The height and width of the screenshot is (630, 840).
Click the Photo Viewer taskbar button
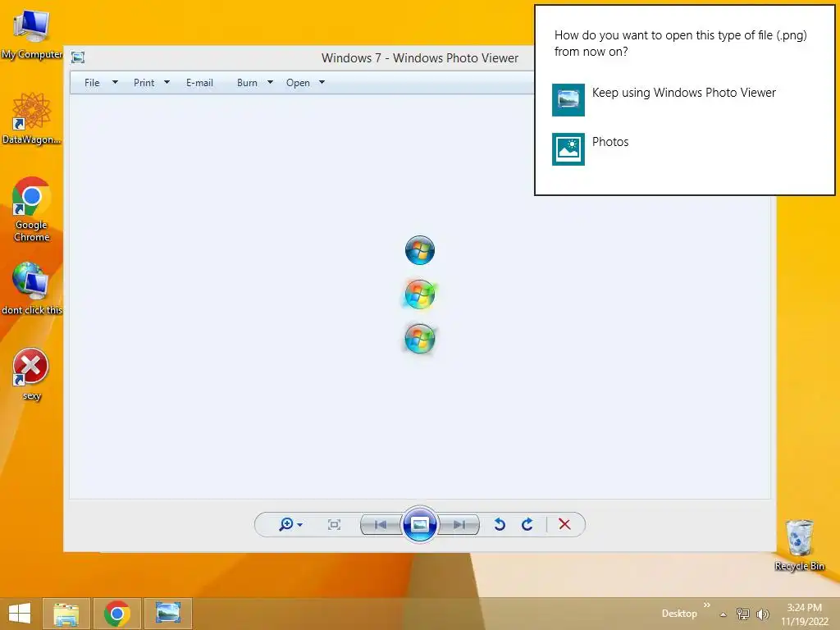pos(167,614)
